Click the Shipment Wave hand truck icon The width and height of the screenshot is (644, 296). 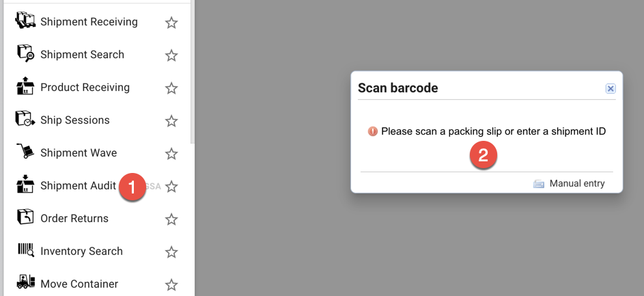click(x=25, y=152)
